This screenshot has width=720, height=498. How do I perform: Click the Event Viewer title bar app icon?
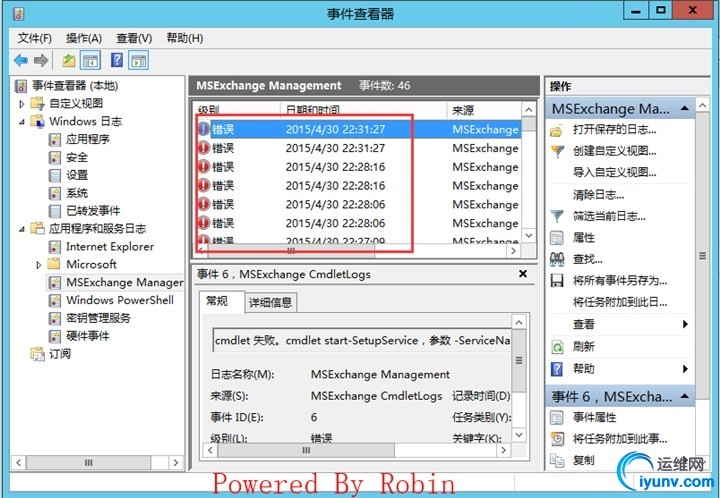[18, 14]
